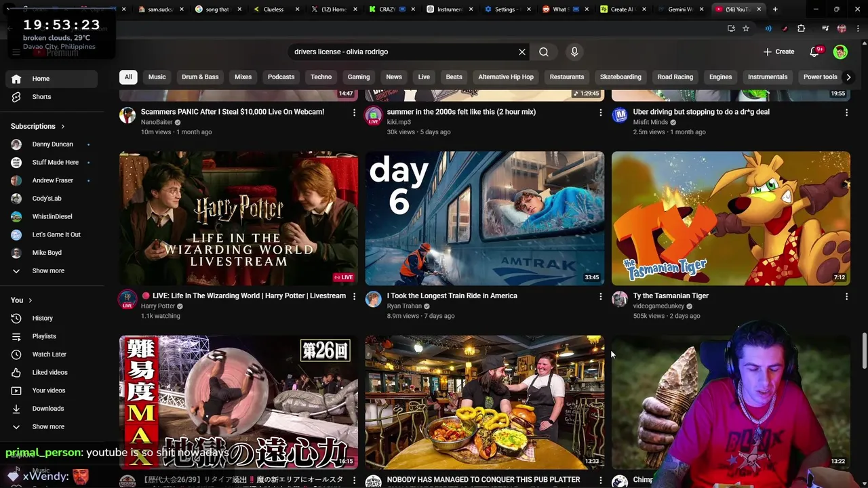Open browser extensions puzzle icon
Image resolution: width=868 pixels, height=488 pixels.
coord(802,28)
